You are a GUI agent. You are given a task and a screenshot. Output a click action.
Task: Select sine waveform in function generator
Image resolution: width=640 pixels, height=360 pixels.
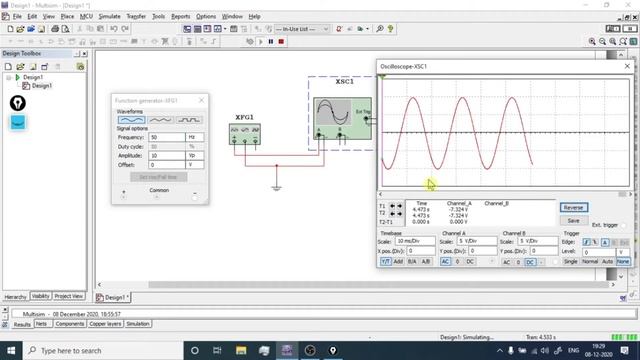(x=131, y=120)
